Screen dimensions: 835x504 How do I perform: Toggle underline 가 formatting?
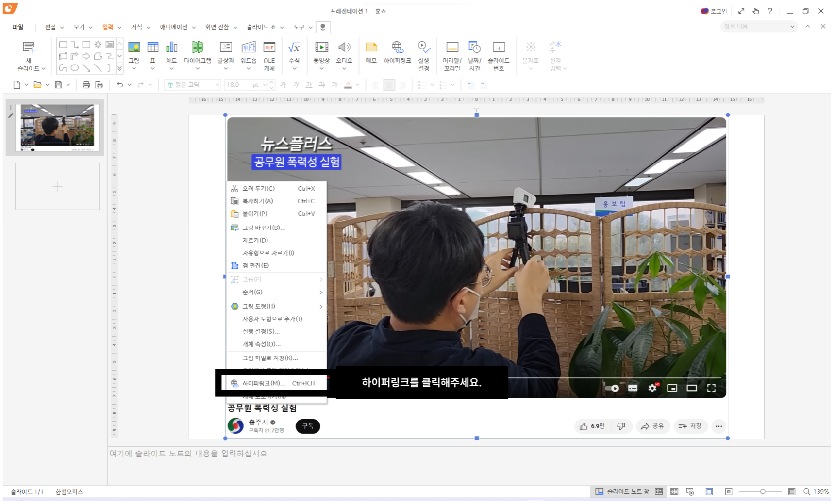tap(309, 85)
